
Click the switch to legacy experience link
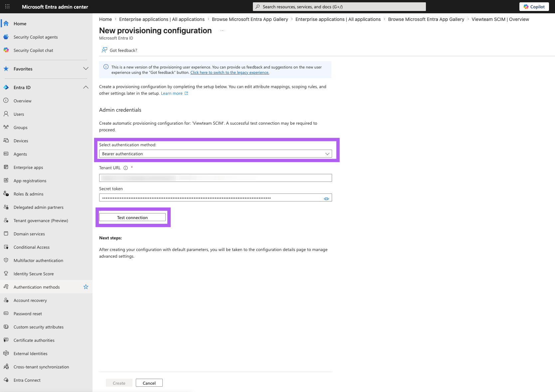coord(230,72)
